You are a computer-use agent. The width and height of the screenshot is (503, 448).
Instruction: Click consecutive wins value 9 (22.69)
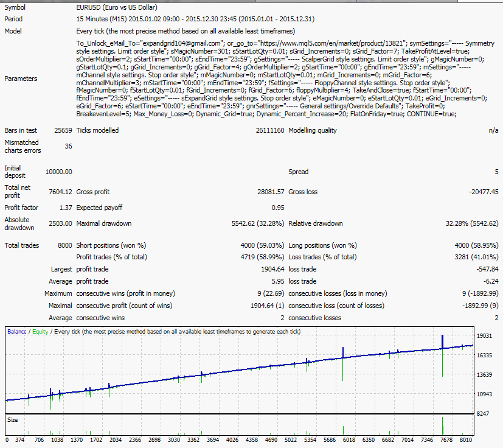click(271, 293)
